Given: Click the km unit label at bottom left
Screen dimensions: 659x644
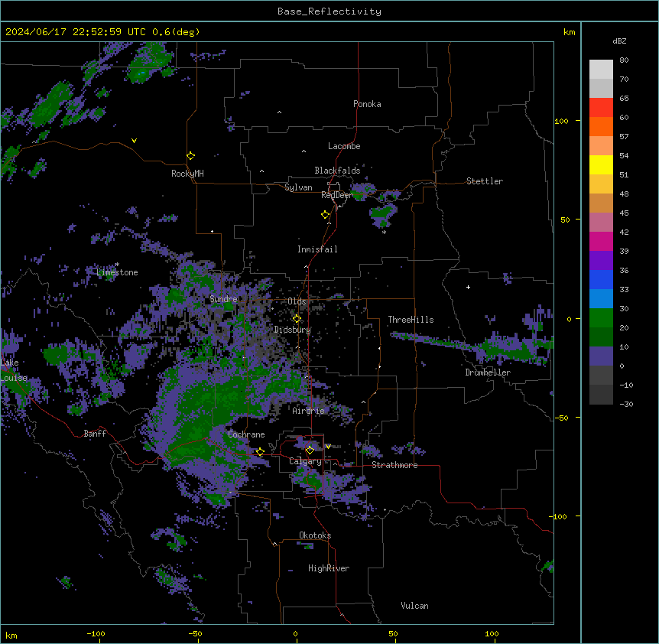Looking at the screenshot, I should click(11, 635).
